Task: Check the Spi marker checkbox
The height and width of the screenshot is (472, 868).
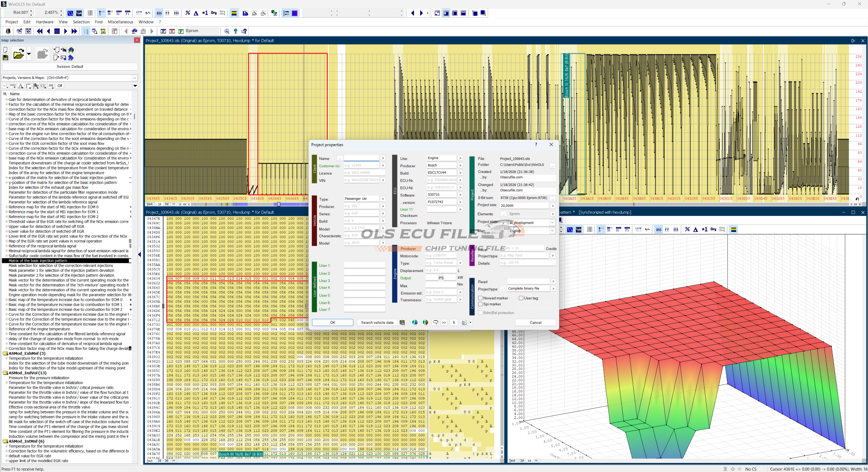Action: [480, 304]
